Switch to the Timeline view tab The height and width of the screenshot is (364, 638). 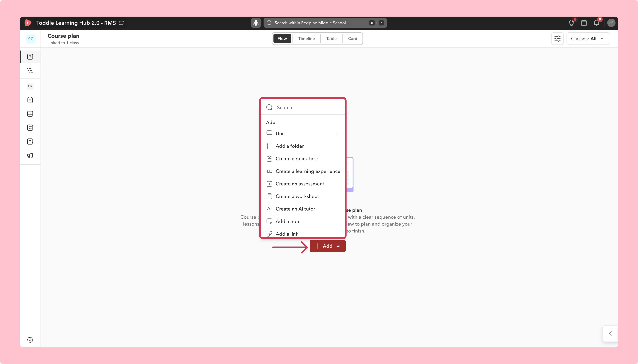306,39
